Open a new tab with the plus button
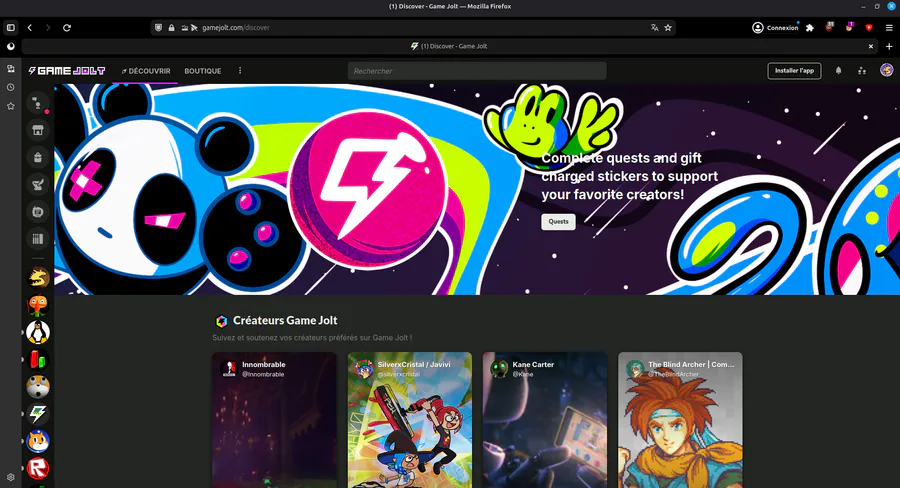 889,47
